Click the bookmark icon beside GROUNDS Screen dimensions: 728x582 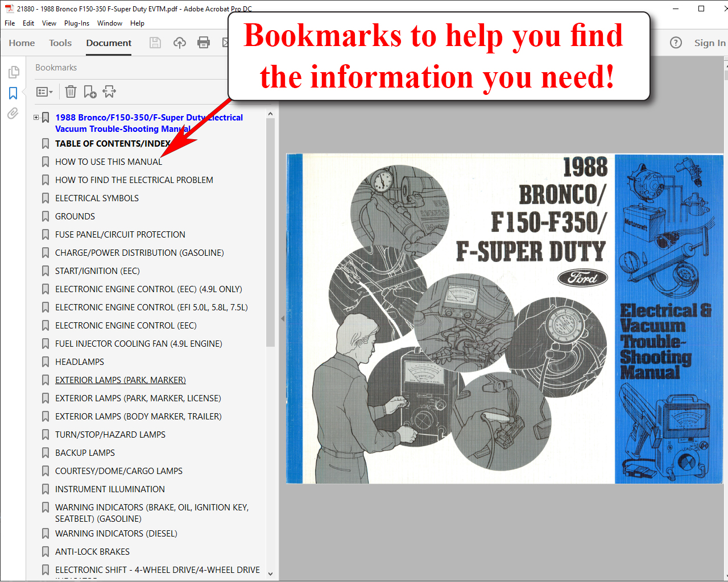point(45,217)
